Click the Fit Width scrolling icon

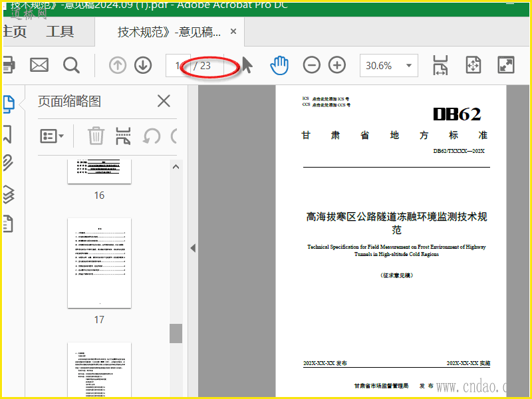click(440, 65)
